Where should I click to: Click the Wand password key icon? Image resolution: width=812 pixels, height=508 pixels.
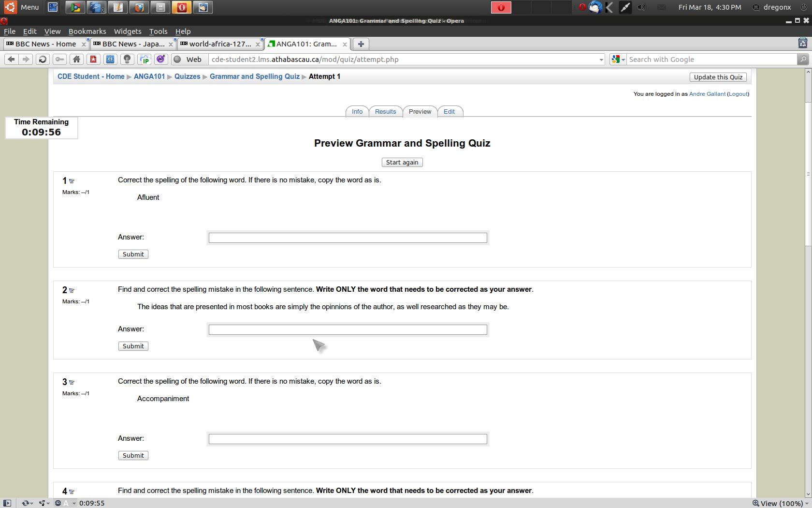tap(59, 59)
